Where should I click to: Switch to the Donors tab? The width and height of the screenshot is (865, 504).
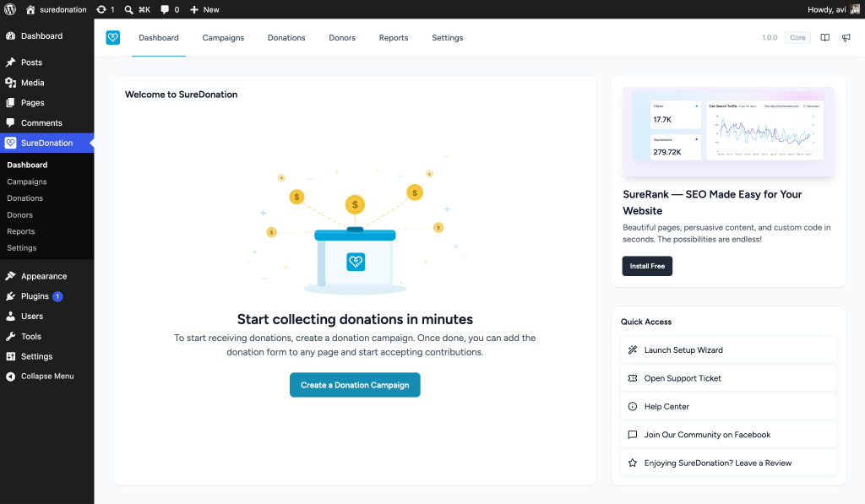click(342, 37)
